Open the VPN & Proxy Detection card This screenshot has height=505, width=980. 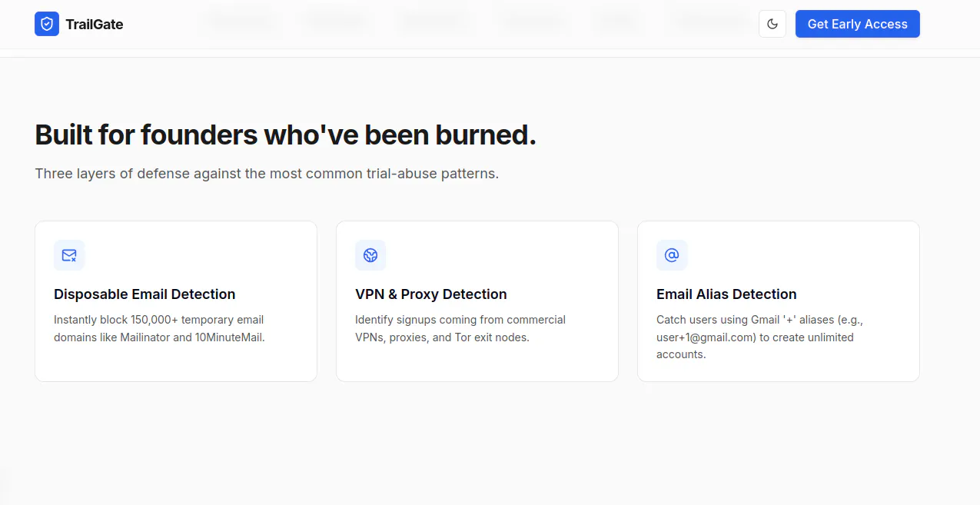click(x=477, y=301)
